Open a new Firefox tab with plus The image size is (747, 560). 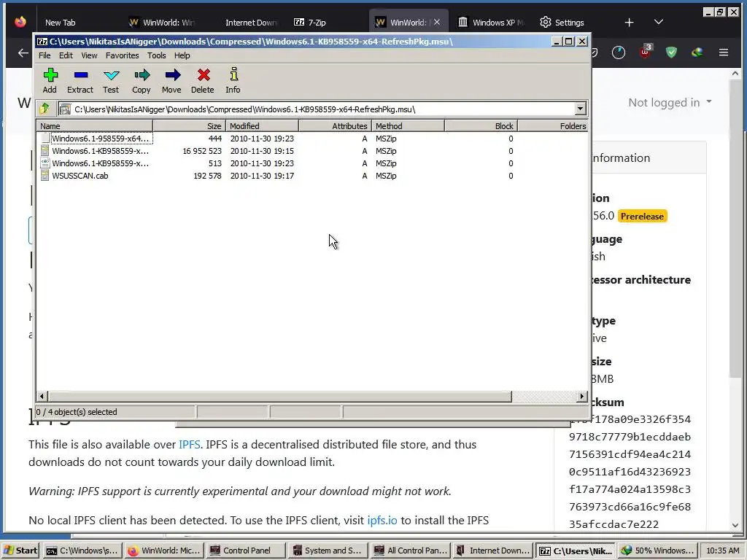pos(629,23)
